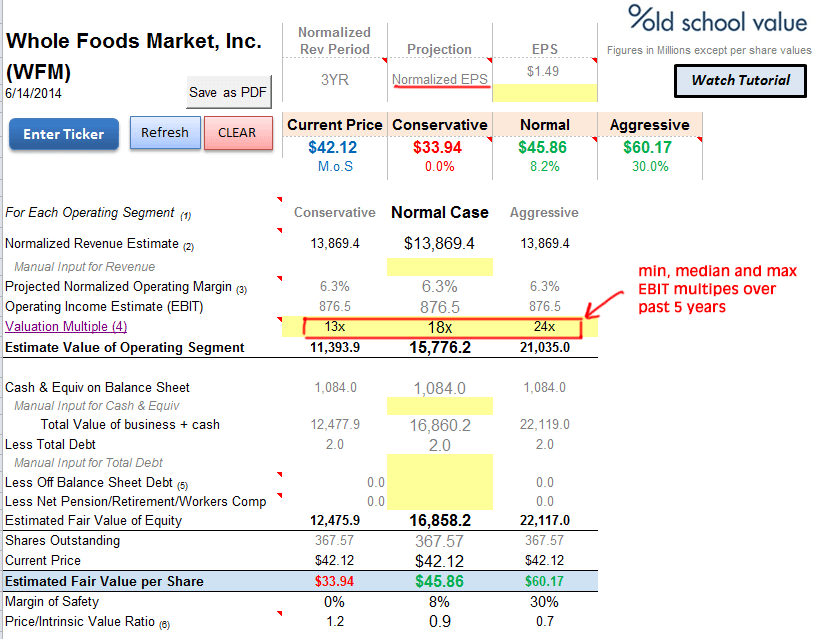Screen dimensions: 815x639
Task: Click the 15,776.2 operating segment value
Action: click(x=440, y=347)
